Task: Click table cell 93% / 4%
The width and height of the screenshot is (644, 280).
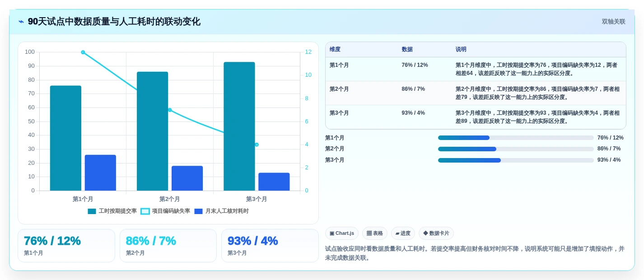Action: (x=413, y=113)
